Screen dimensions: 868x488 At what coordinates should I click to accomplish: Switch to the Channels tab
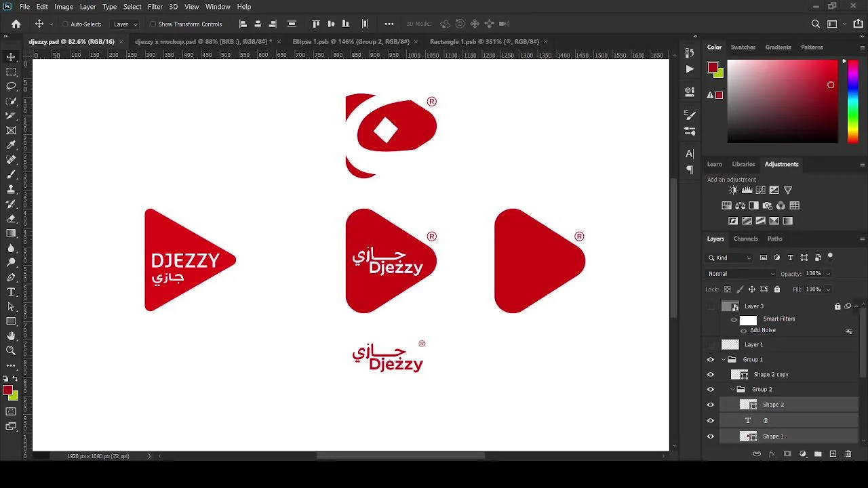click(x=746, y=239)
